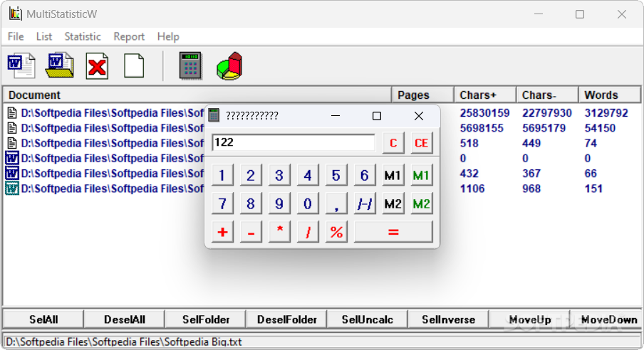The image size is (644, 350).
Task: Click the Chars+ value 25830159
Action: (x=484, y=113)
